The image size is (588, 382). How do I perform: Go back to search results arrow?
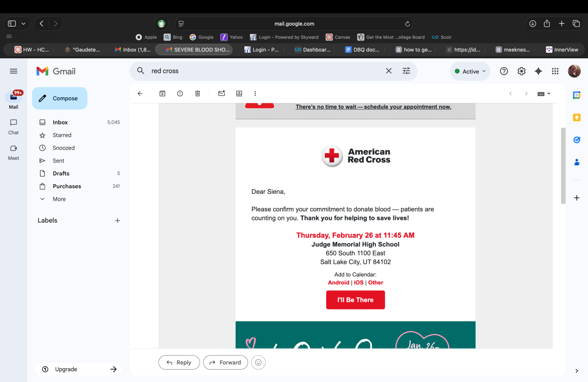[x=140, y=94]
